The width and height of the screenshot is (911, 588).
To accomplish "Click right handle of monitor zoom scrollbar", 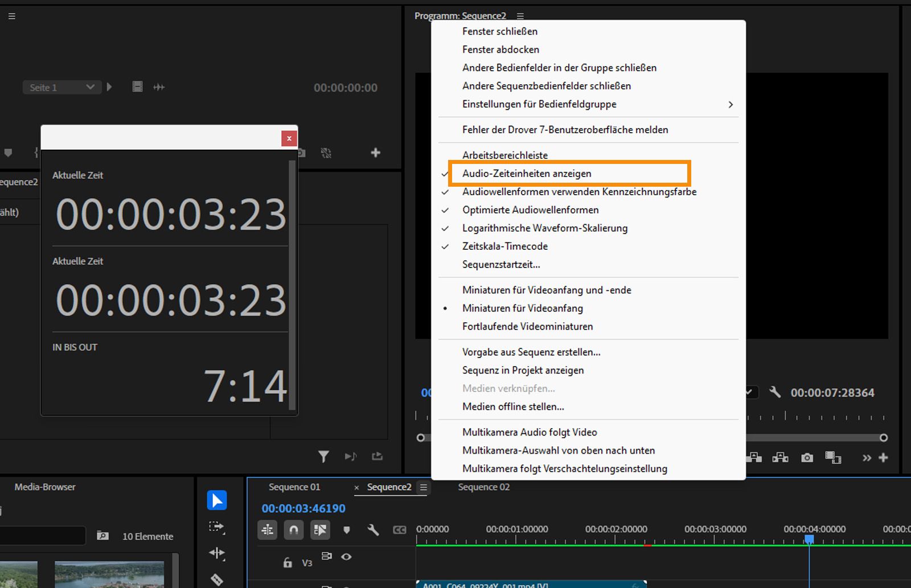I will pos(883,438).
